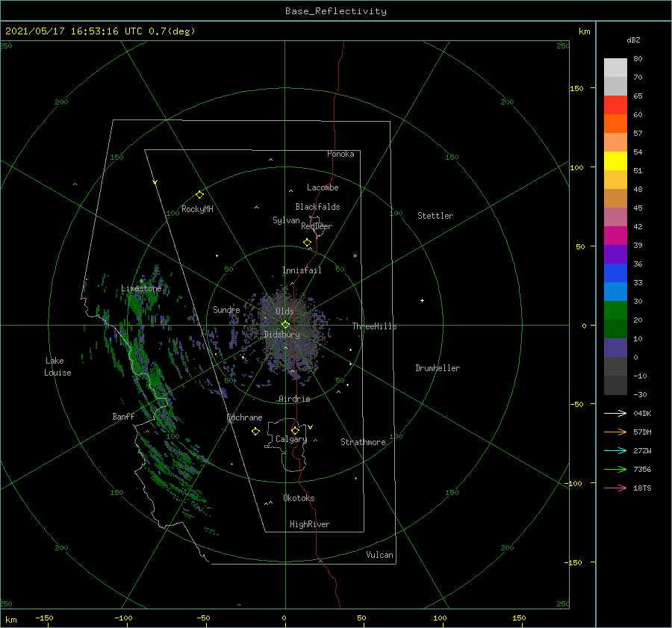
Task: Click the Blackfalds town label
Action: point(317,207)
